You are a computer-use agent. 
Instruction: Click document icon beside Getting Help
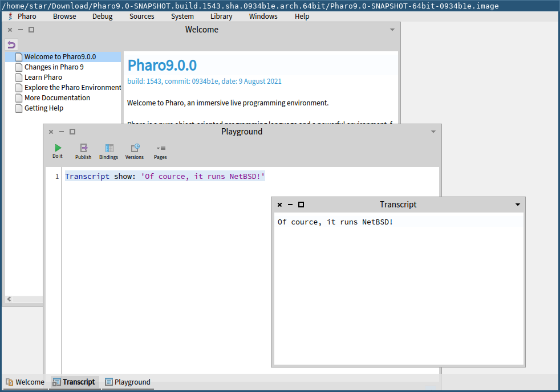point(19,108)
